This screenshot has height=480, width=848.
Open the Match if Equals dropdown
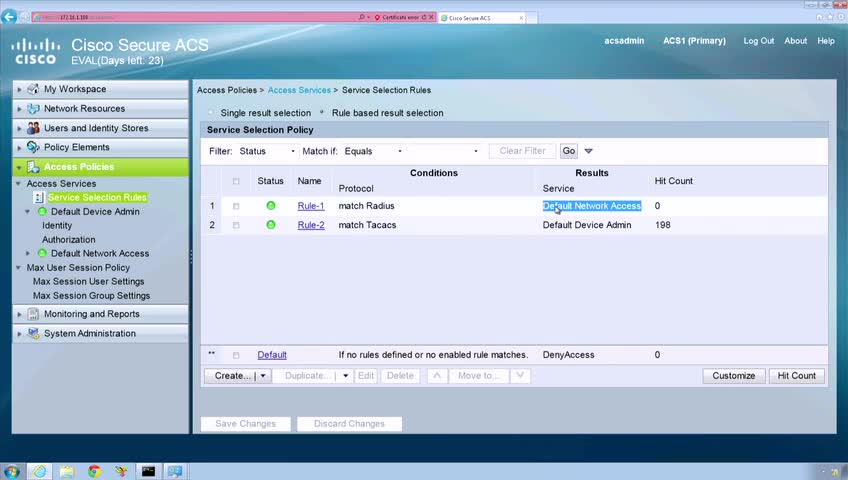point(373,151)
